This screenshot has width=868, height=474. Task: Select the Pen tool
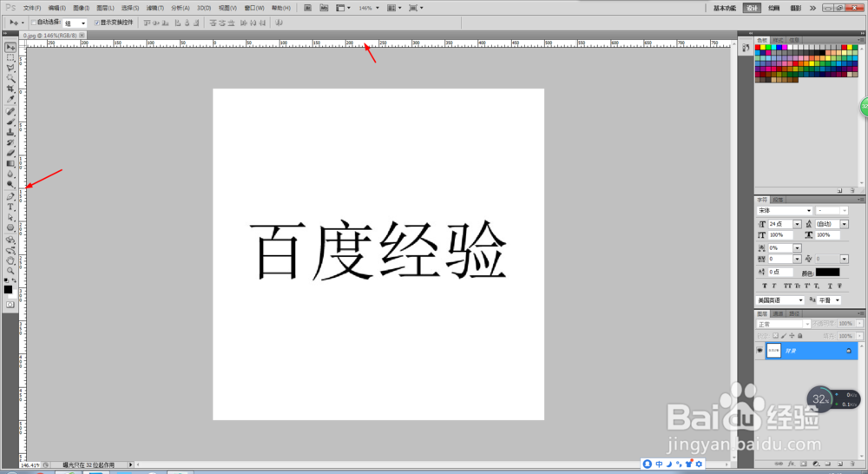(x=10, y=196)
